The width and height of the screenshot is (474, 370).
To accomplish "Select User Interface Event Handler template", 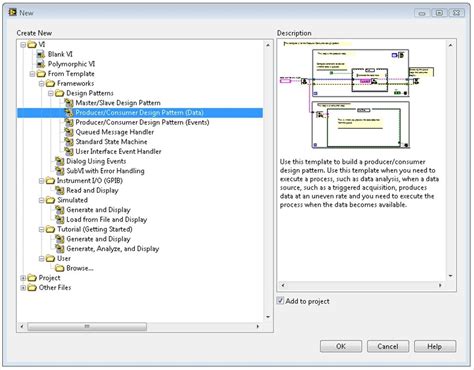I will pos(118,151).
